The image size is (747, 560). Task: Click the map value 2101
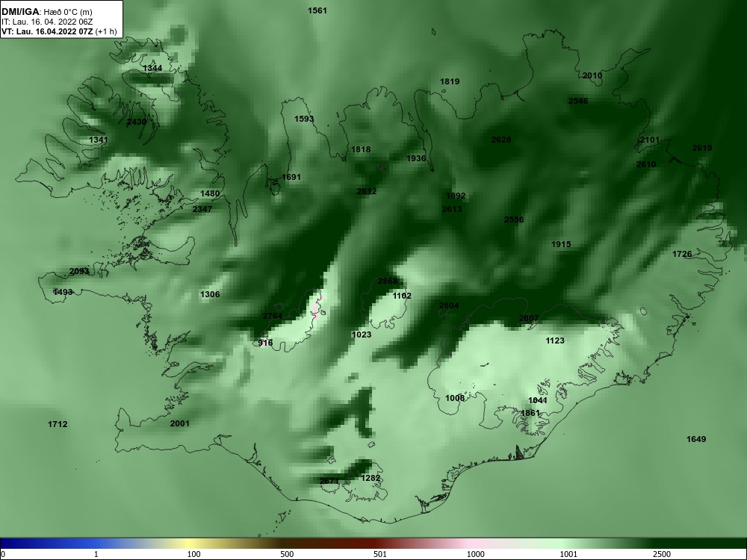coord(650,140)
